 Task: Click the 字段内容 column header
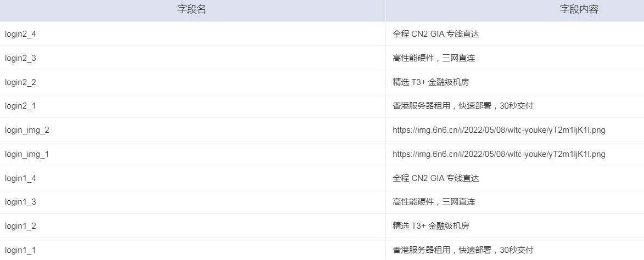515,10
